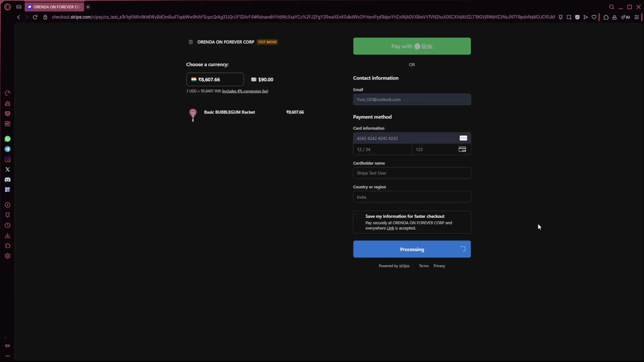Image resolution: width=644 pixels, height=362 pixels.
Task: Open the includes 4% conversion fee link
Action: pyautogui.click(x=245, y=91)
